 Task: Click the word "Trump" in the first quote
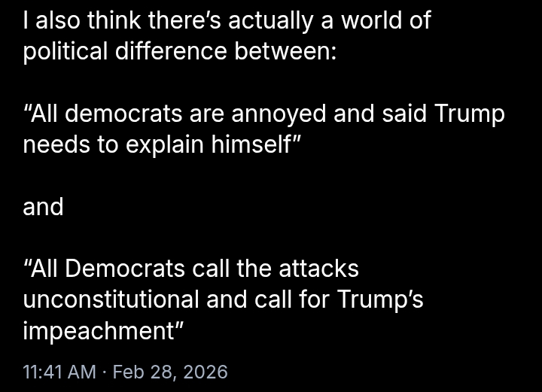[469, 114]
